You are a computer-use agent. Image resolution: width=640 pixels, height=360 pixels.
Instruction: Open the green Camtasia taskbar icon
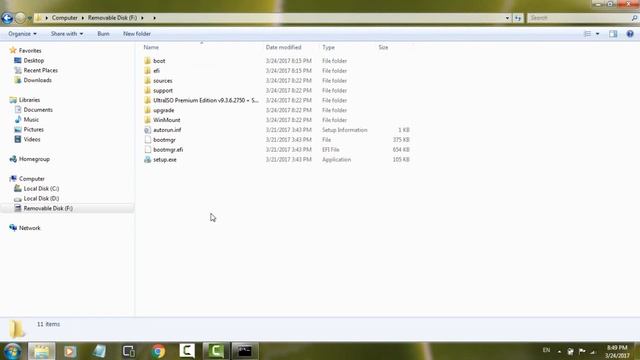pyautogui.click(x=216, y=351)
